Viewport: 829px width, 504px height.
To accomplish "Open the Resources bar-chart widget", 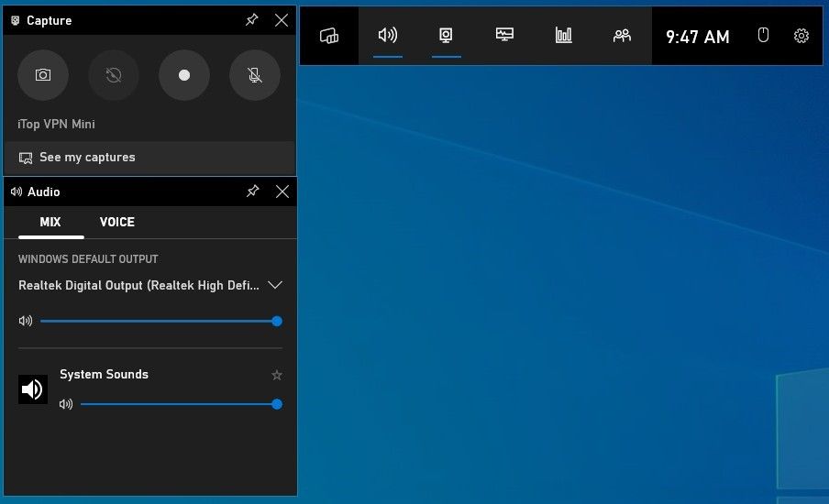I will (564, 36).
